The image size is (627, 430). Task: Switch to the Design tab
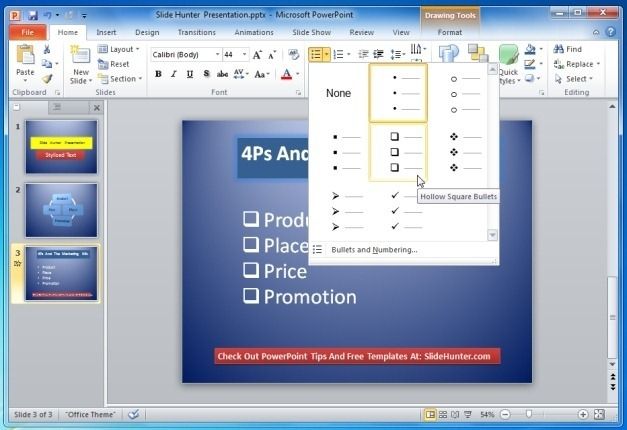147,32
